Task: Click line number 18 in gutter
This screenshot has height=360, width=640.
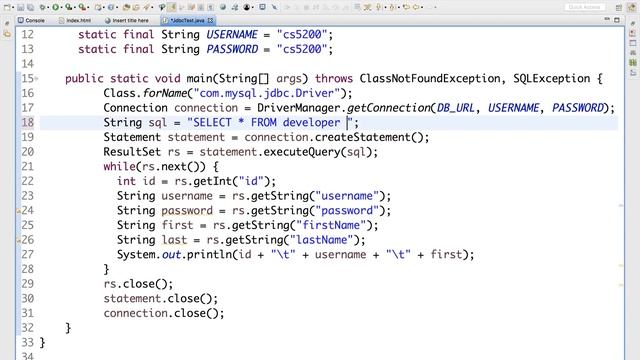Action: tap(28, 122)
